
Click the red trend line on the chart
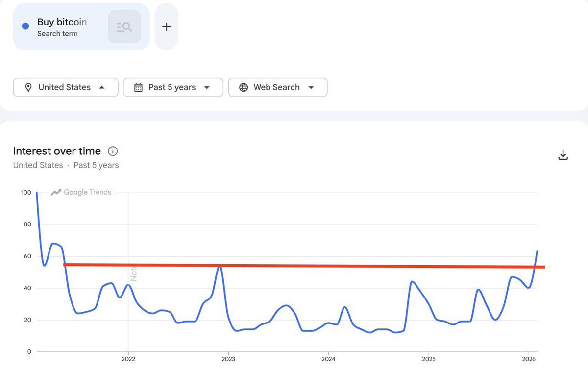point(294,266)
